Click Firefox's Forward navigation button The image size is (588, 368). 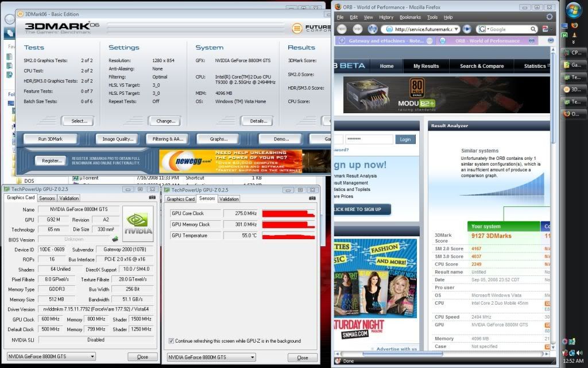[x=357, y=29]
